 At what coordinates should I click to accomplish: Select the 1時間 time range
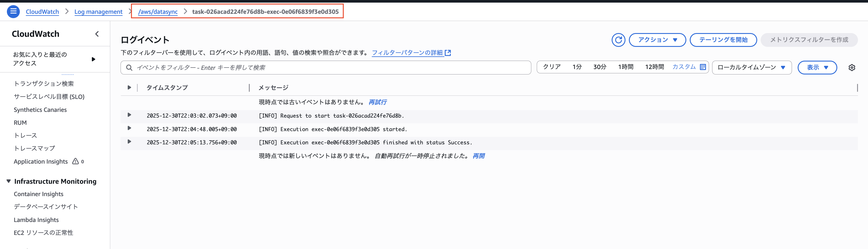(x=626, y=67)
